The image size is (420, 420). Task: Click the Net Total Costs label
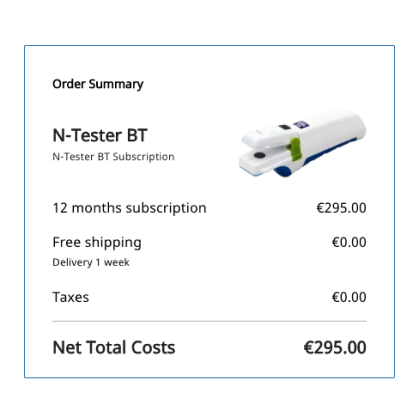tap(114, 347)
